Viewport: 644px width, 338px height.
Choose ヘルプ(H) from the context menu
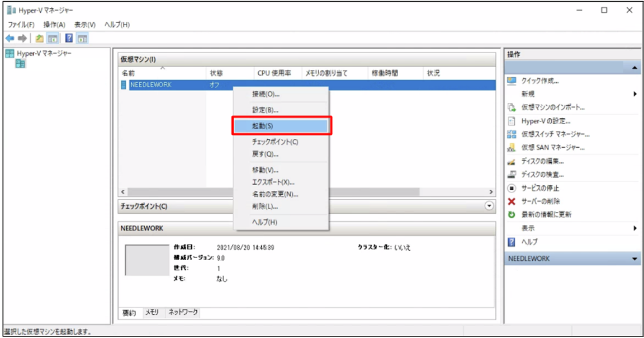[x=281, y=222]
